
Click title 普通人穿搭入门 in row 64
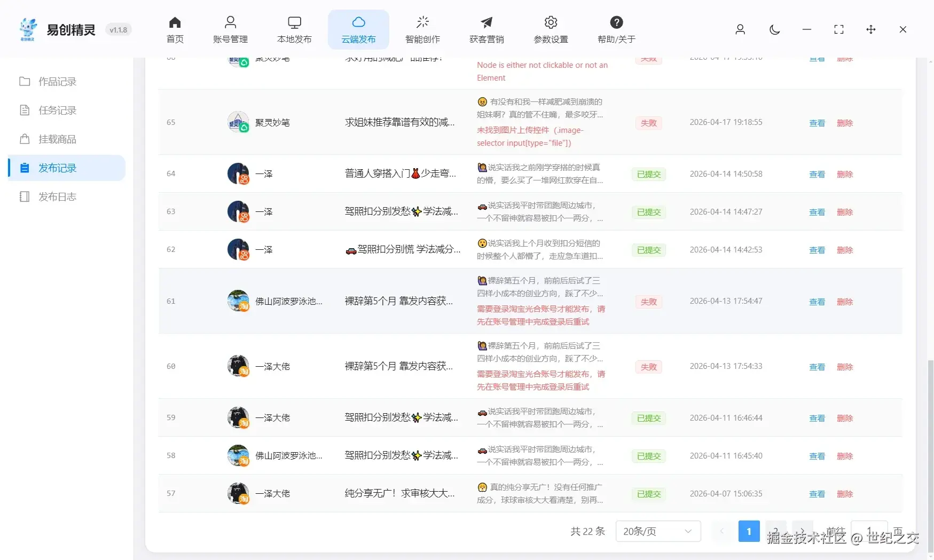click(401, 173)
